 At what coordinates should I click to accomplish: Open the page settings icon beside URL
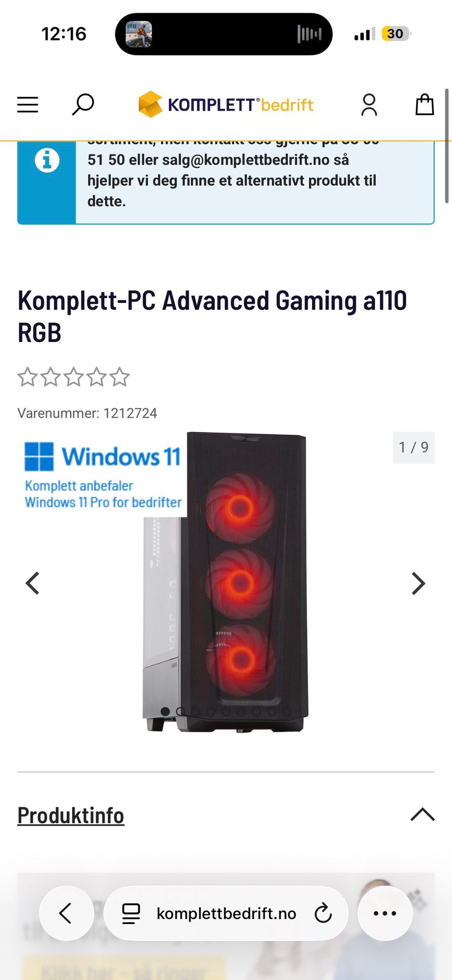click(x=131, y=913)
